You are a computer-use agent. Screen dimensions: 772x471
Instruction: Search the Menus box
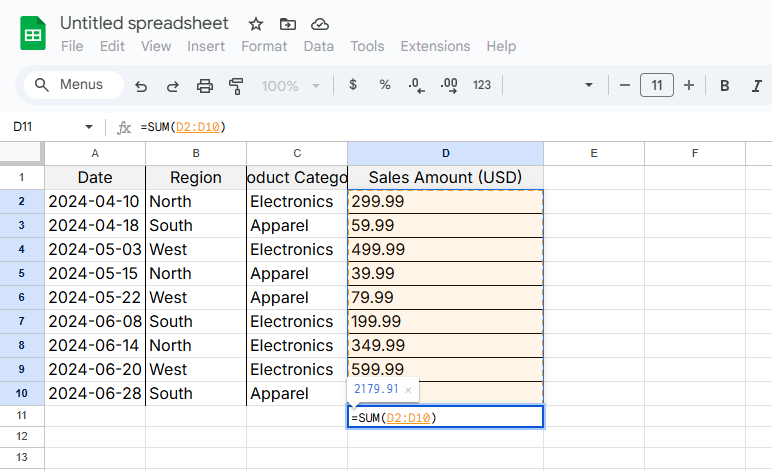[73, 85]
